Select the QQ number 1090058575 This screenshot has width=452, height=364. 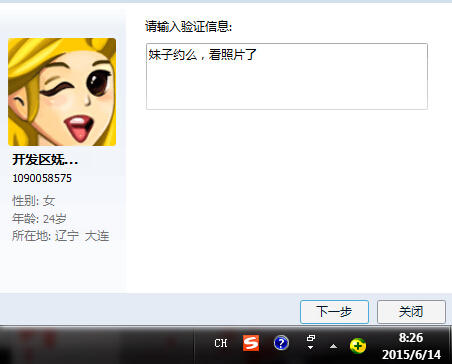point(42,178)
